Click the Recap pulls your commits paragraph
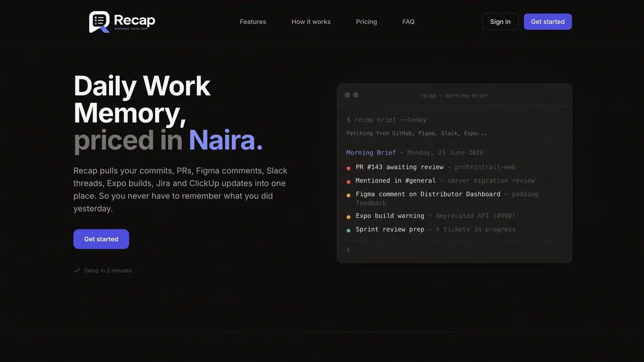The width and height of the screenshot is (644, 362). [x=180, y=189]
